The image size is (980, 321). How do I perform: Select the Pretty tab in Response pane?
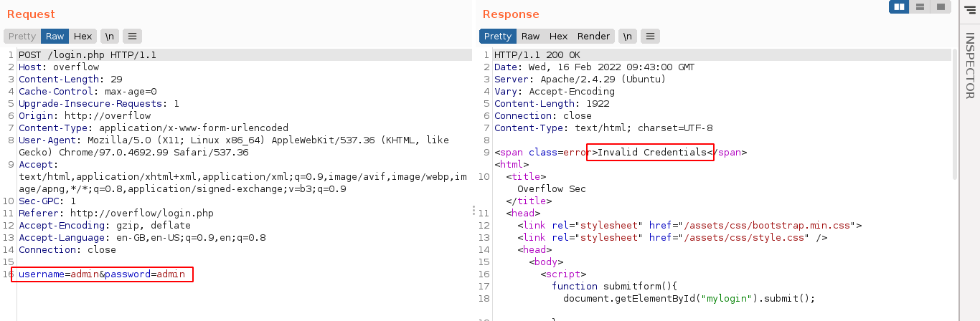(x=498, y=37)
